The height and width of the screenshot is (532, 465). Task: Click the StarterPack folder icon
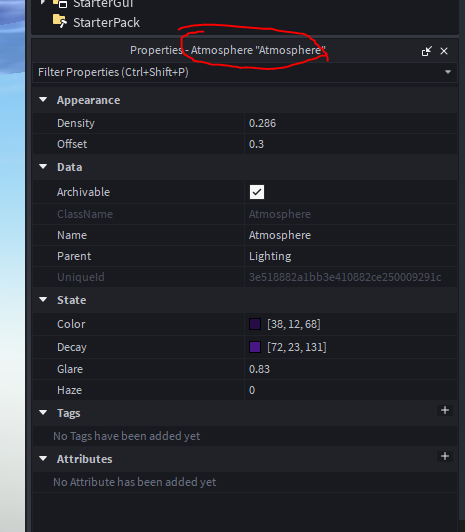pyautogui.click(x=60, y=21)
